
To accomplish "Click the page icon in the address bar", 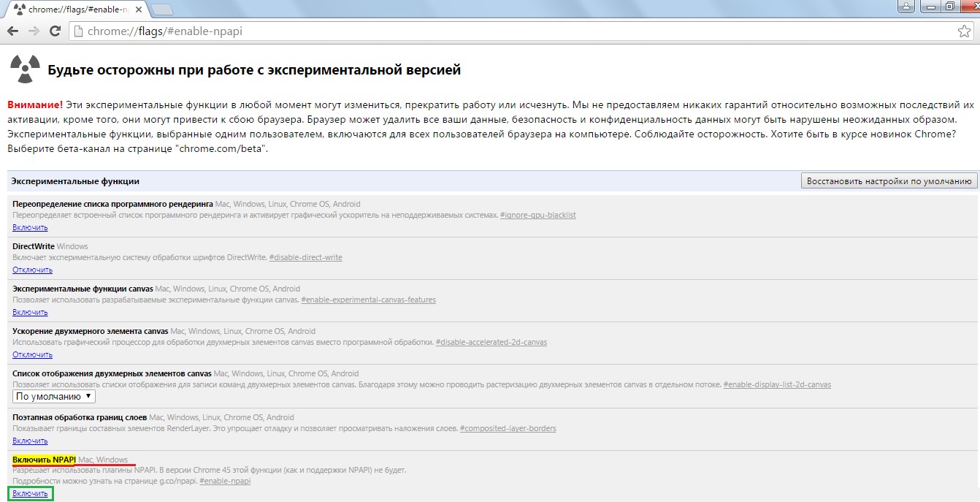I will (x=78, y=31).
